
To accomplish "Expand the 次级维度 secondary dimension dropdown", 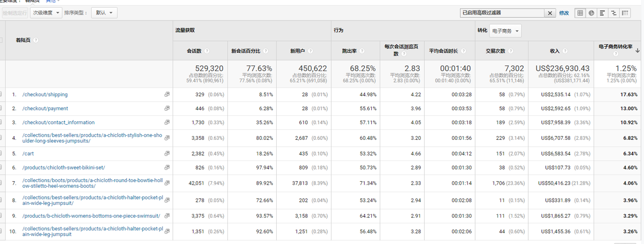I will (46, 13).
